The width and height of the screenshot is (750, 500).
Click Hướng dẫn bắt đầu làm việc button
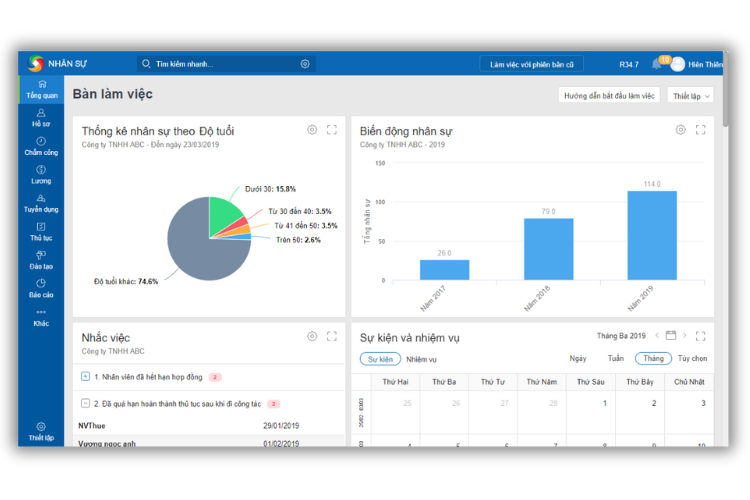pos(608,95)
